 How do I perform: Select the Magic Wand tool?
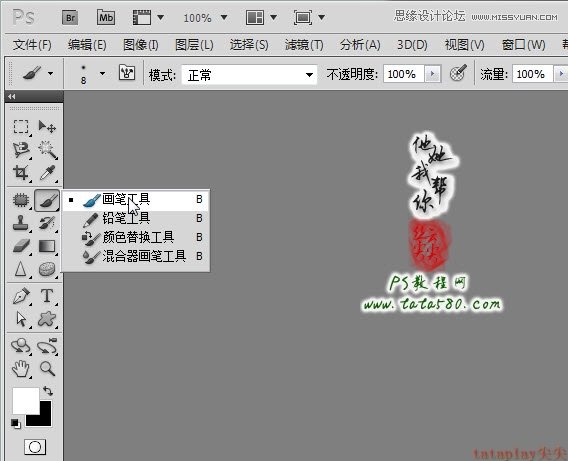coord(47,150)
